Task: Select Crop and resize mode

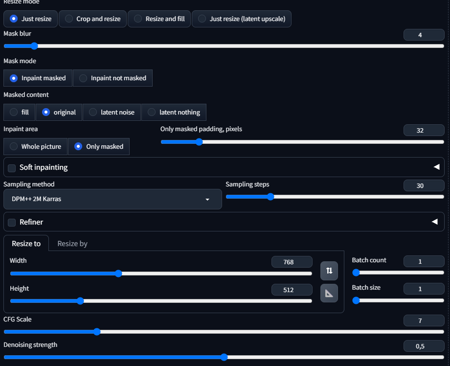Action: click(93, 19)
